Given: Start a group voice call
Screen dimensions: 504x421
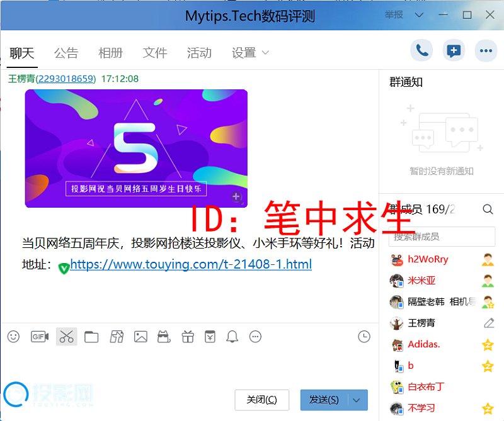Looking at the screenshot, I should 421,51.
